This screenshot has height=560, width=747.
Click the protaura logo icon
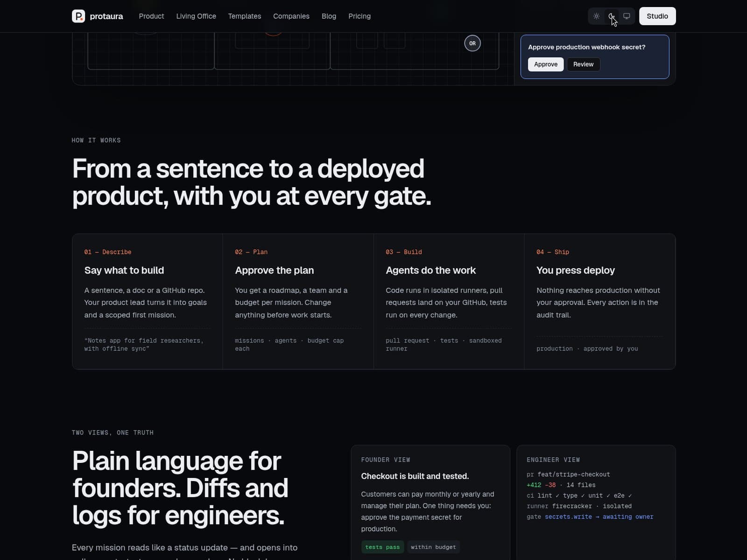[78, 16]
